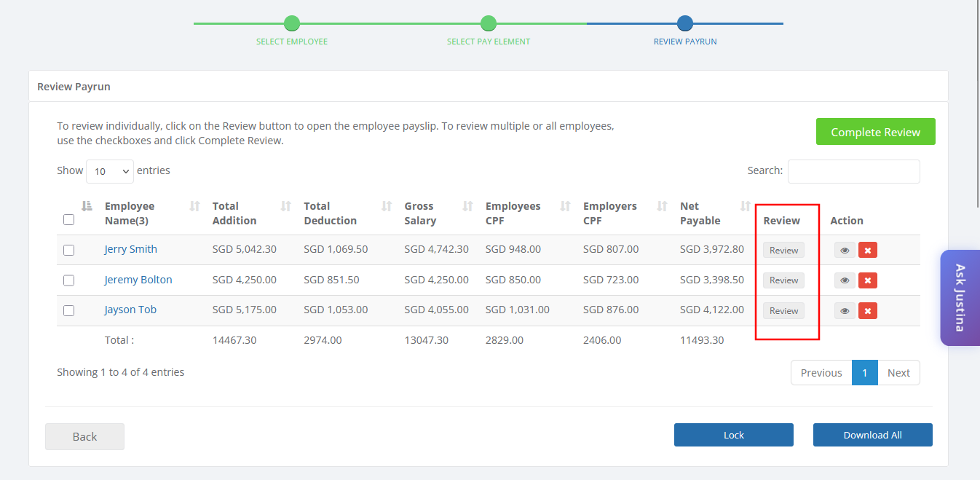This screenshot has width=980, height=480.
Task: Go to Select Pay Element step
Action: click(x=489, y=23)
